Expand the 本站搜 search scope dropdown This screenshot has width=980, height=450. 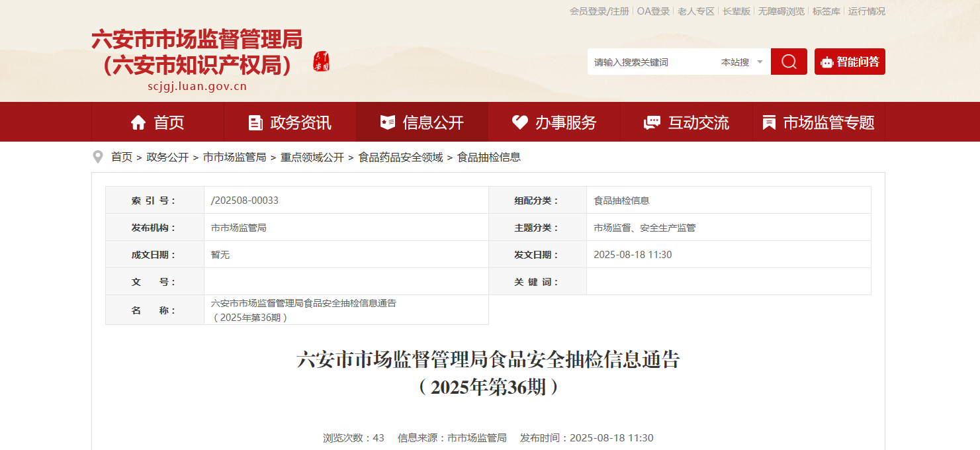742,62
